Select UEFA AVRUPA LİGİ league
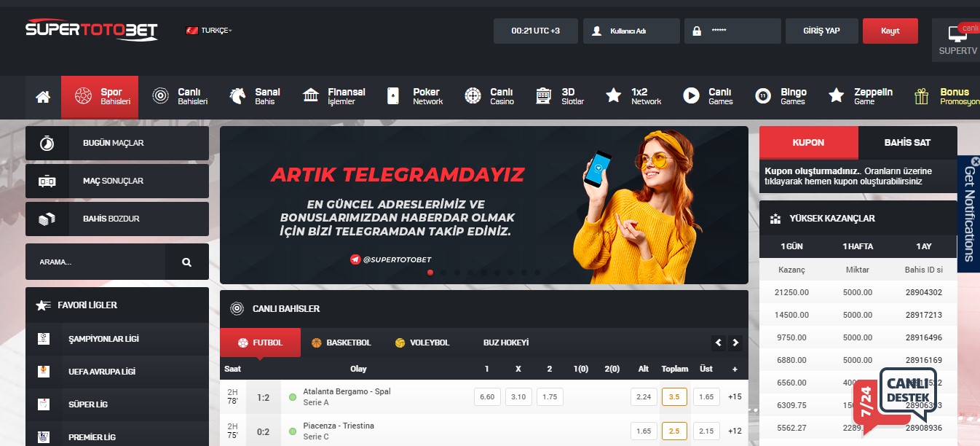The height and width of the screenshot is (446, 980). coord(117,372)
